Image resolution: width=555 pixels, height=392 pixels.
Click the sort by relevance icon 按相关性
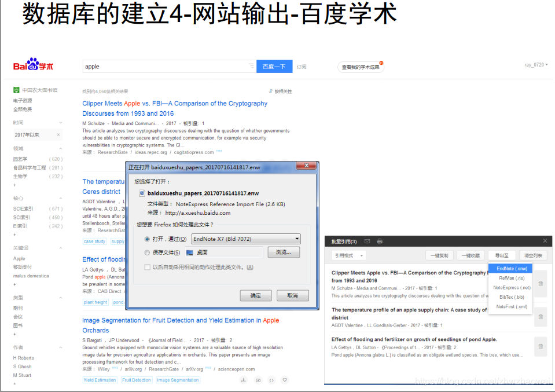[x=271, y=91]
